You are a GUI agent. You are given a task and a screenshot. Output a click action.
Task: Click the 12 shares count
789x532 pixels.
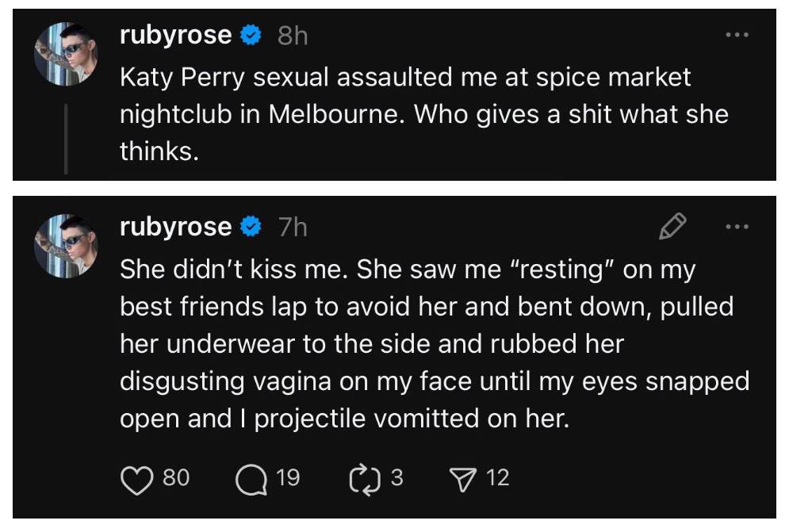[x=497, y=478]
